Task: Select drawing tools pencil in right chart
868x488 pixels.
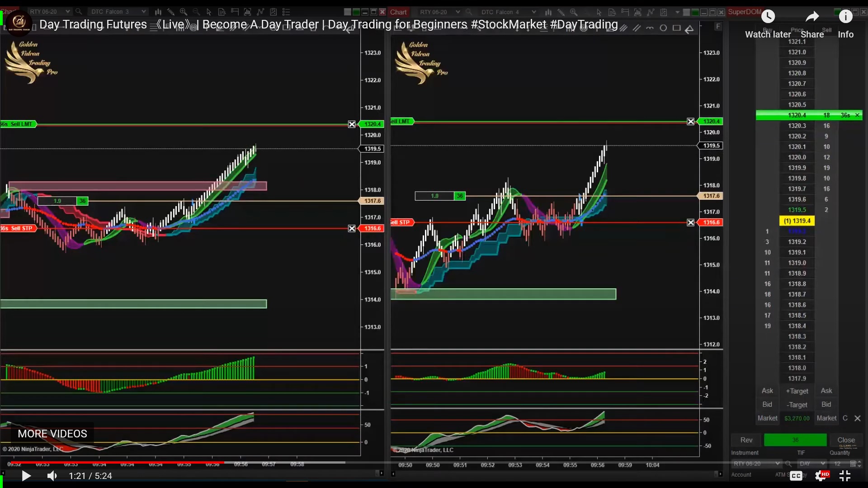Action: pos(561,12)
